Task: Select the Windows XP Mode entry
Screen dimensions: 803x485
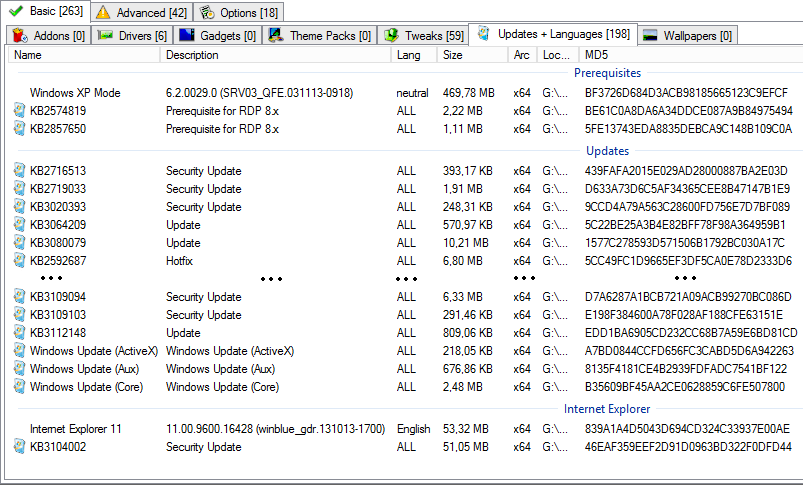Action: click(75, 93)
